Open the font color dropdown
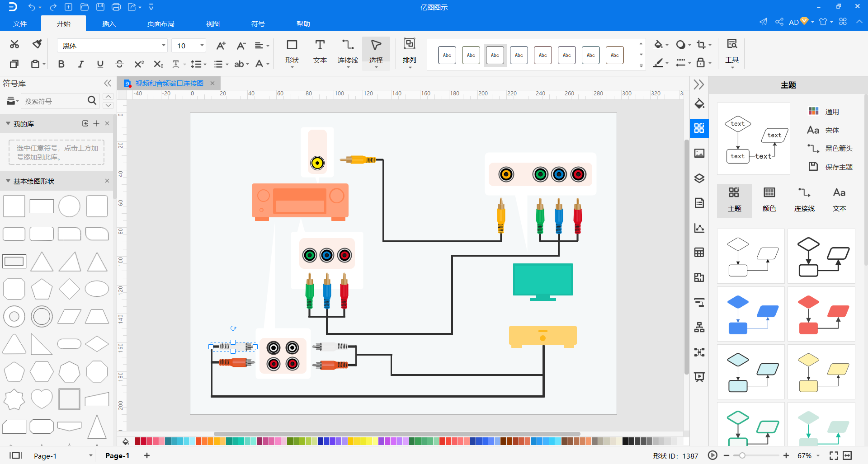 point(262,64)
